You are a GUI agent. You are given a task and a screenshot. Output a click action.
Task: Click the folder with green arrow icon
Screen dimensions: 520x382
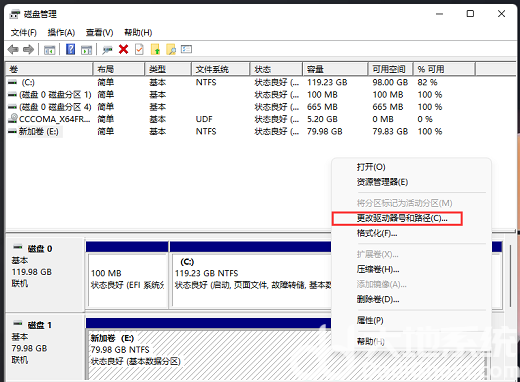click(x=155, y=49)
